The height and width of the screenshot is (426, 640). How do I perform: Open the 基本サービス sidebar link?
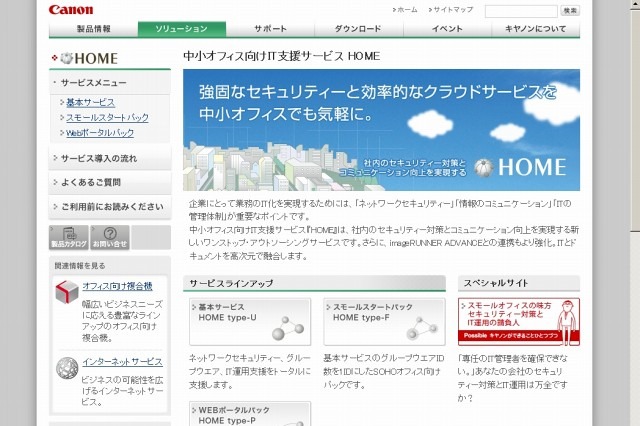coord(90,102)
